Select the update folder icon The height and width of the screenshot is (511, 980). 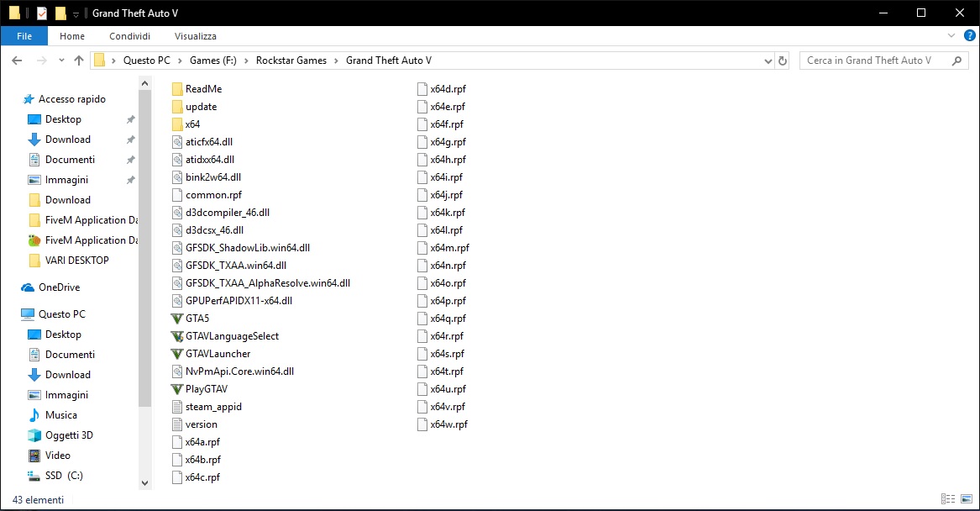[177, 107]
